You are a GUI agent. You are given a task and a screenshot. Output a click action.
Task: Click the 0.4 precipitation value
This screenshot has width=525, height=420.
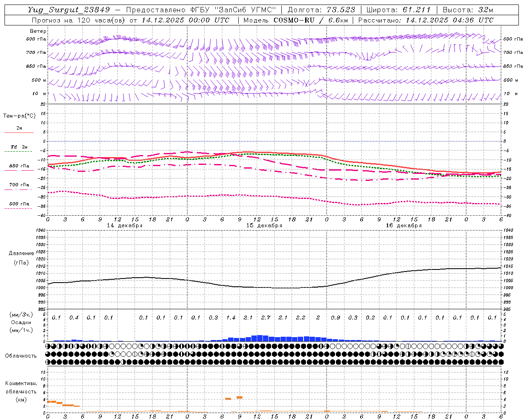pyautogui.click(x=74, y=318)
